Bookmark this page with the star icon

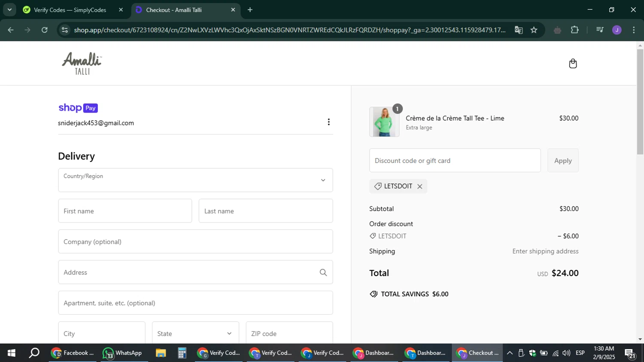534,30
